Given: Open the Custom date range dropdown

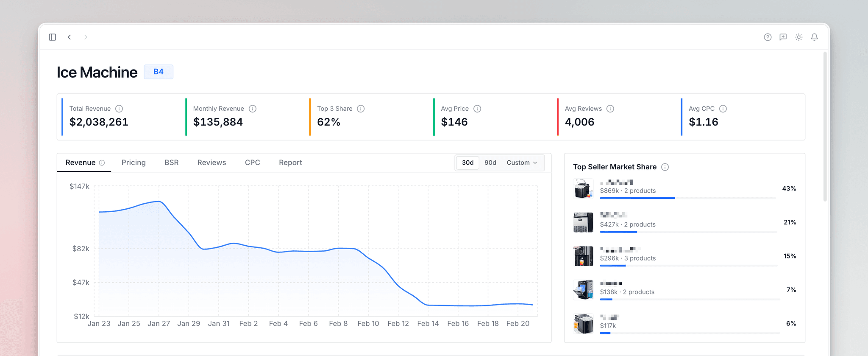Looking at the screenshot, I should 522,163.
